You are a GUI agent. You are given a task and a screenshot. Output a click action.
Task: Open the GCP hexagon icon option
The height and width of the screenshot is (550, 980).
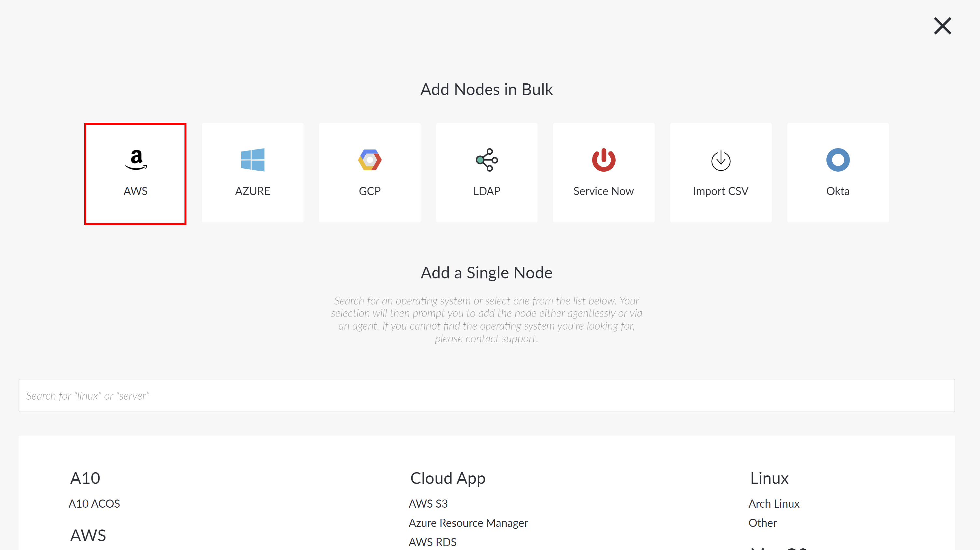click(x=370, y=160)
